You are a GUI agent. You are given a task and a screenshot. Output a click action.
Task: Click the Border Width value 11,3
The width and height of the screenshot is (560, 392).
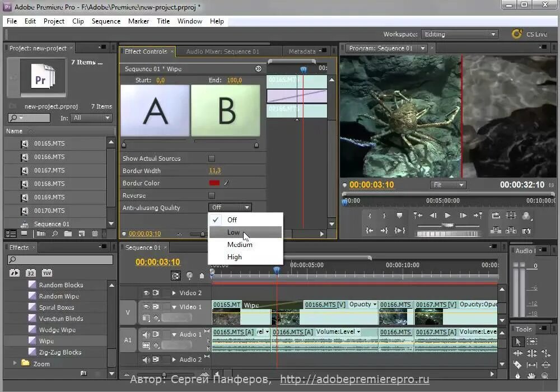point(214,171)
